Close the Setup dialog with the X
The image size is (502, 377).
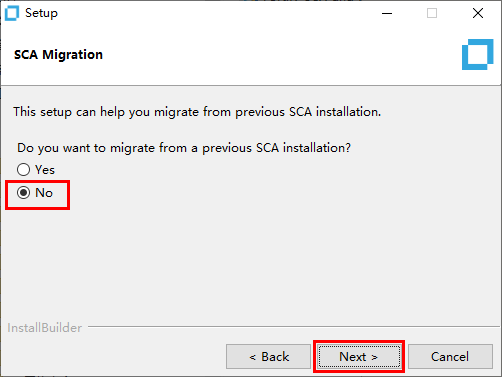pos(478,13)
